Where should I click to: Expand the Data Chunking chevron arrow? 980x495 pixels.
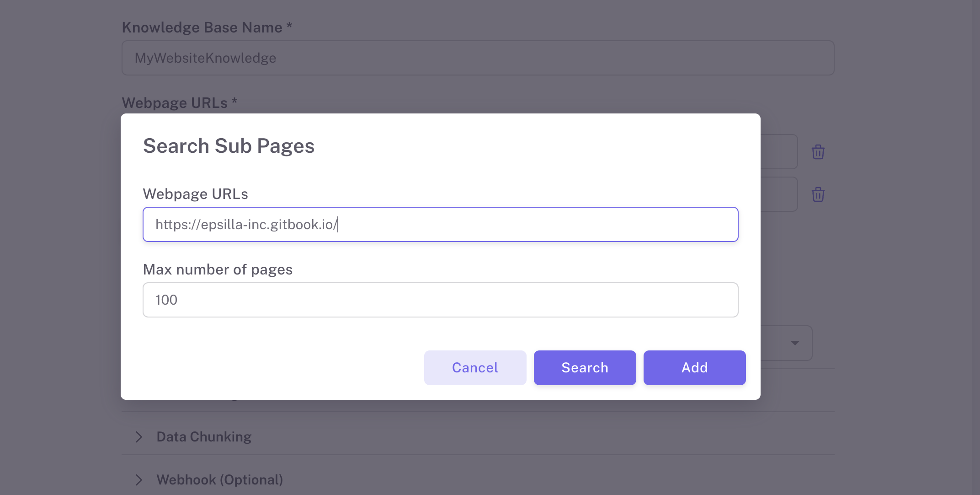pyautogui.click(x=139, y=437)
